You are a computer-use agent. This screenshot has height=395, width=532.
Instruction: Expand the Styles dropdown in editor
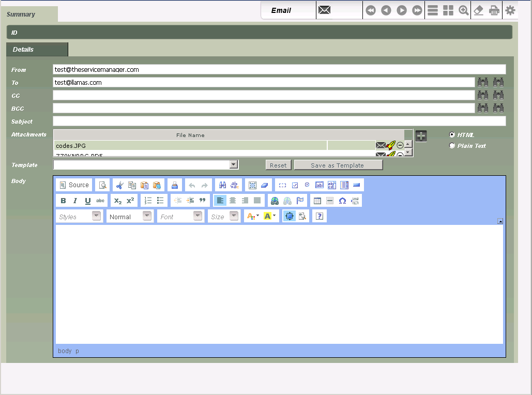[x=96, y=217]
